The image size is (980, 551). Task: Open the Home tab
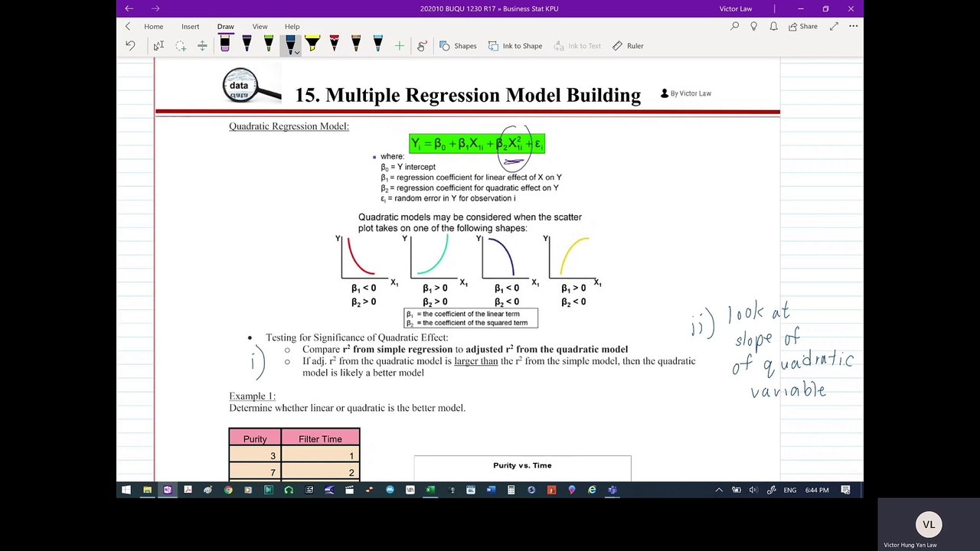pos(153,27)
